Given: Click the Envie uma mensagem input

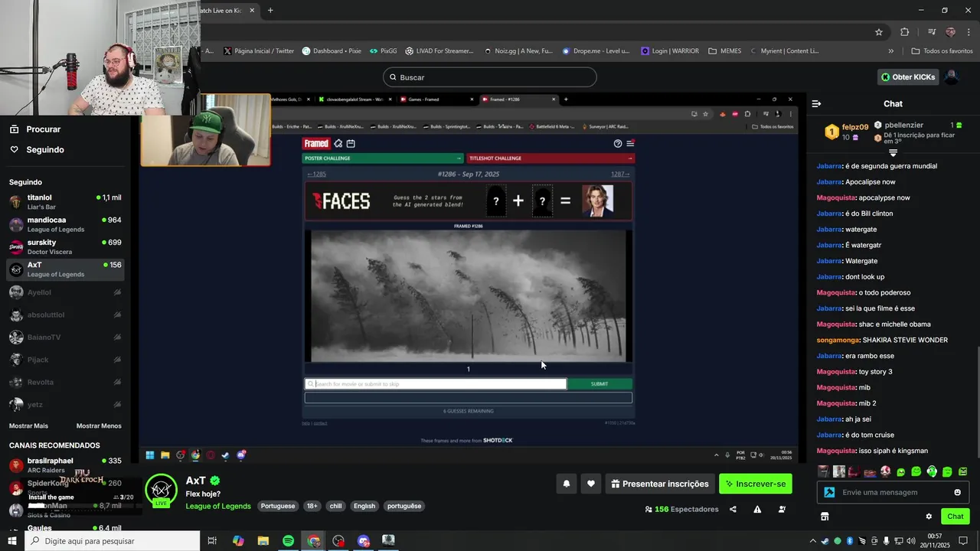Looking at the screenshot, I should tap(893, 492).
